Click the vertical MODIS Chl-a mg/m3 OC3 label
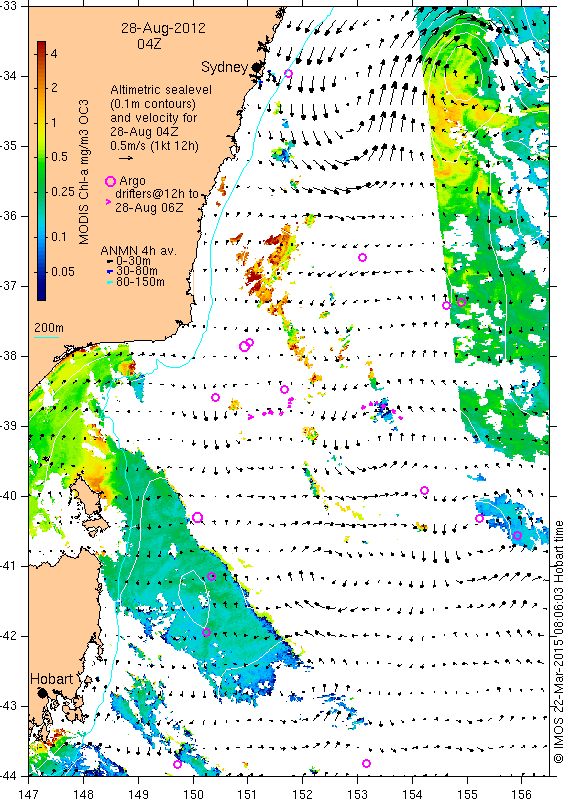Viewport: 570px width, 800px height. click(84, 172)
